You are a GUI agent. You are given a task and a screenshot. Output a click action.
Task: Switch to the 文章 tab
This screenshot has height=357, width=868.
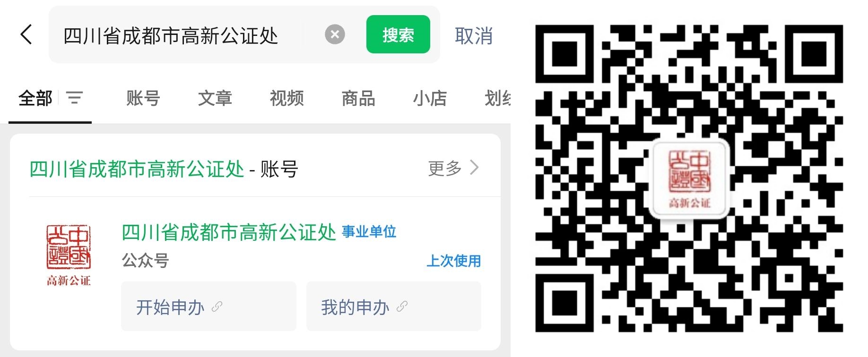pyautogui.click(x=215, y=98)
